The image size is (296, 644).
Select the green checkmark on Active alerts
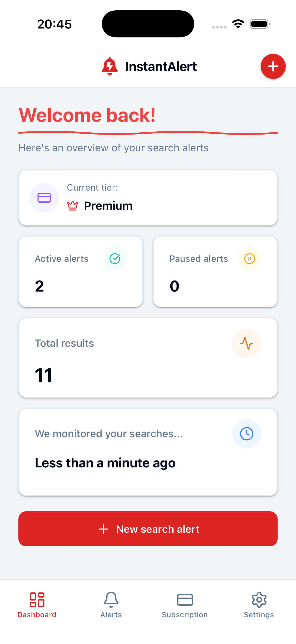point(115,258)
